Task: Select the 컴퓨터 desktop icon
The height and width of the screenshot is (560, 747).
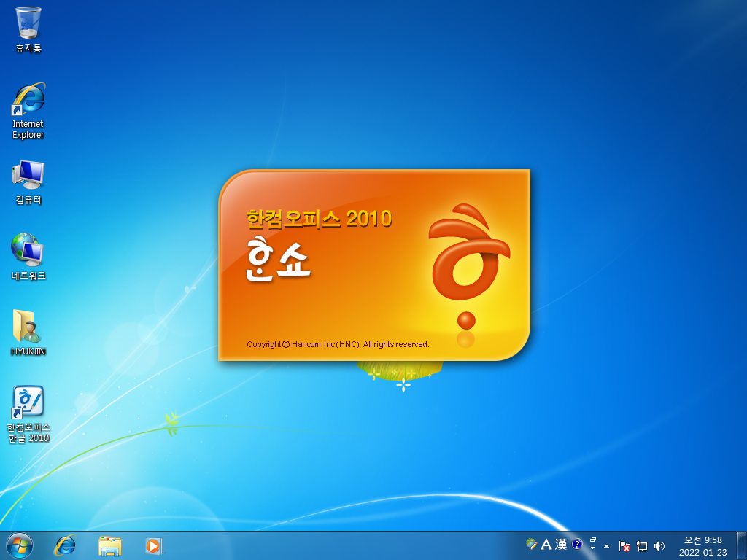Action: coord(28,182)
